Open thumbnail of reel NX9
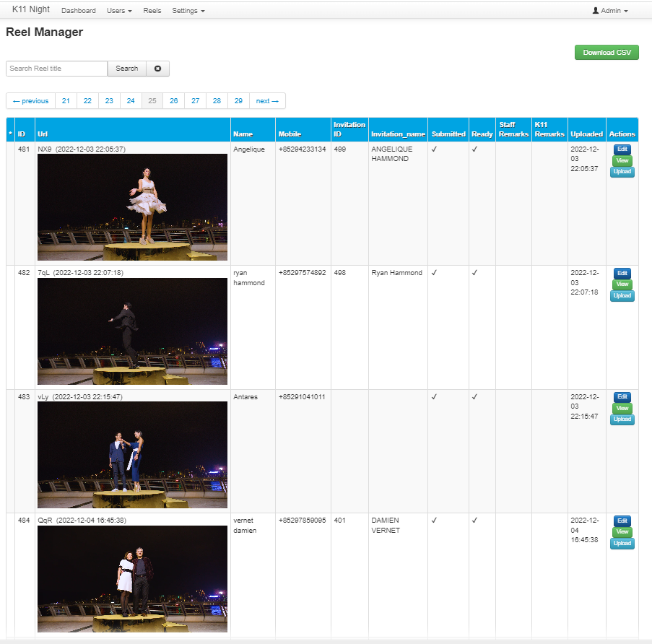This screenshot has height=644, width=652. 132,207
